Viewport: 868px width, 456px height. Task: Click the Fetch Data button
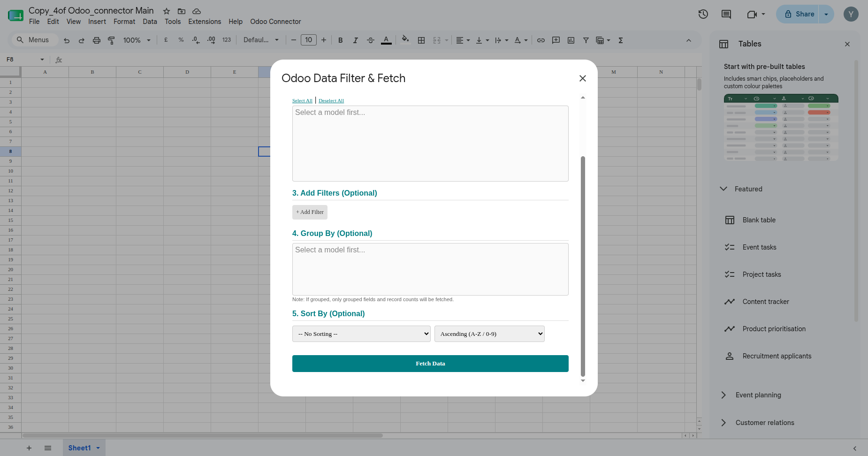pos(430,364)
